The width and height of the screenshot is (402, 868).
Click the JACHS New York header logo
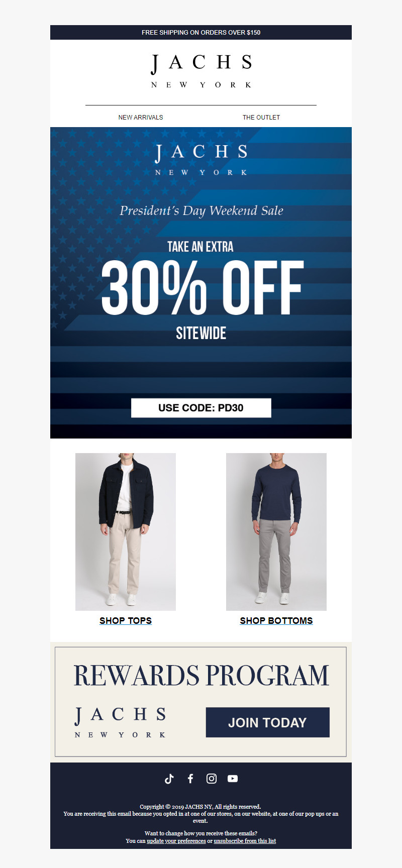pyautogui.click(x=201, y=71)
